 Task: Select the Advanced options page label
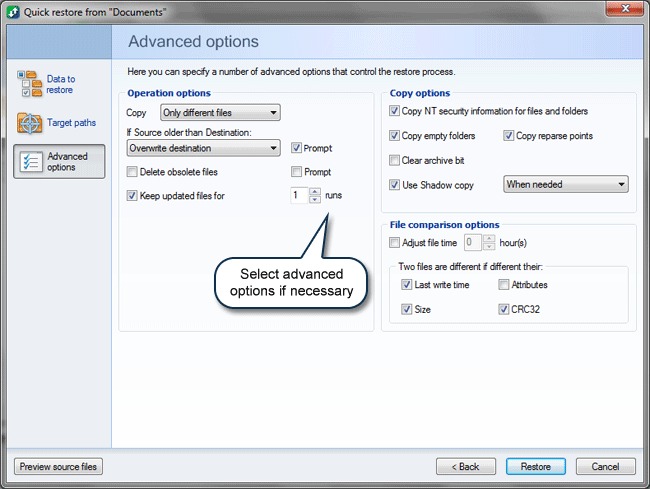(x=67, y=162)
